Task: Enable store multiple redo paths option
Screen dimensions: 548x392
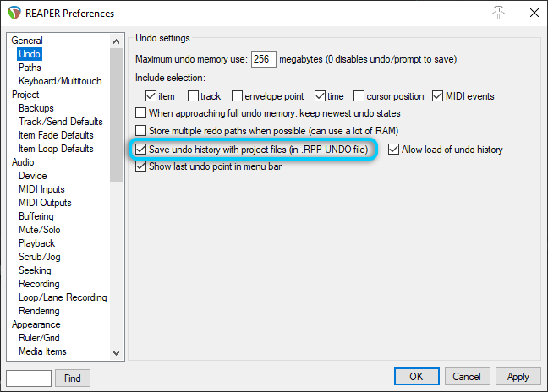Action: pyautogui.click(x=141, y=131)
